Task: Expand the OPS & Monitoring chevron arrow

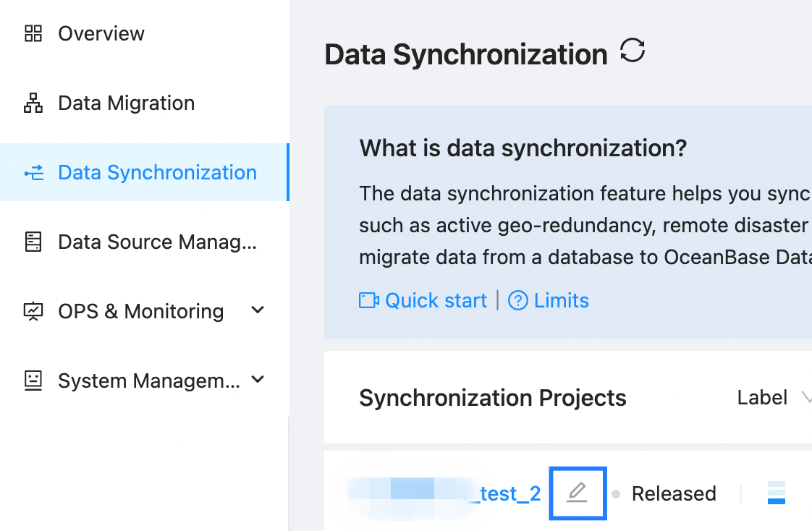Action: 257,310
